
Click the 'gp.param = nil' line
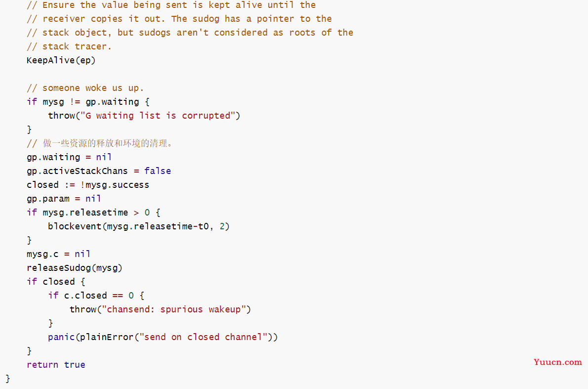point(64,198)
